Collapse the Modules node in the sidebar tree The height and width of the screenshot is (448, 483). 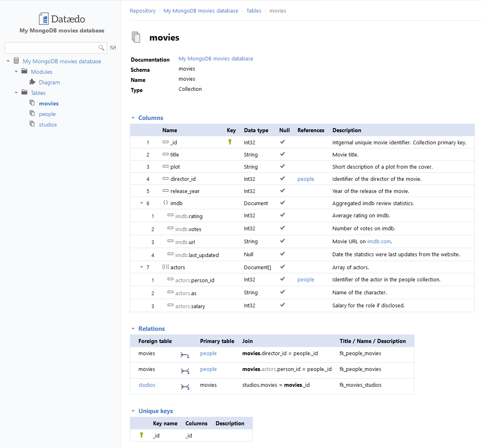16,71
